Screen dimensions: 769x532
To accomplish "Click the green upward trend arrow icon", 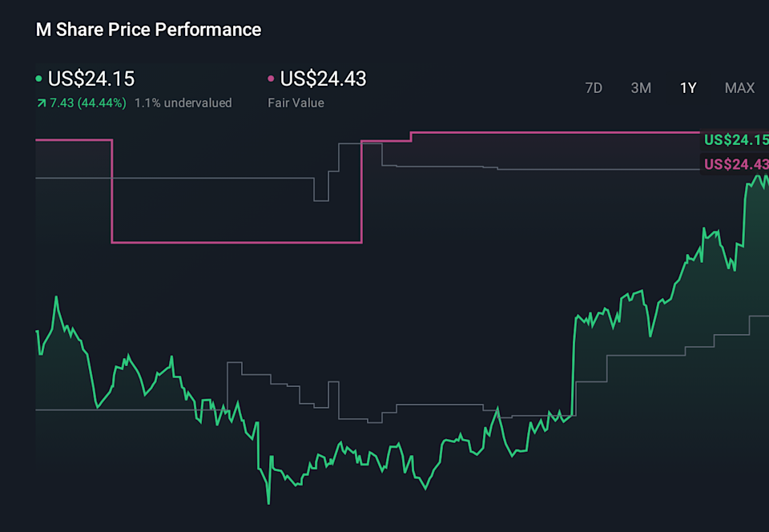I will [41, 103].
